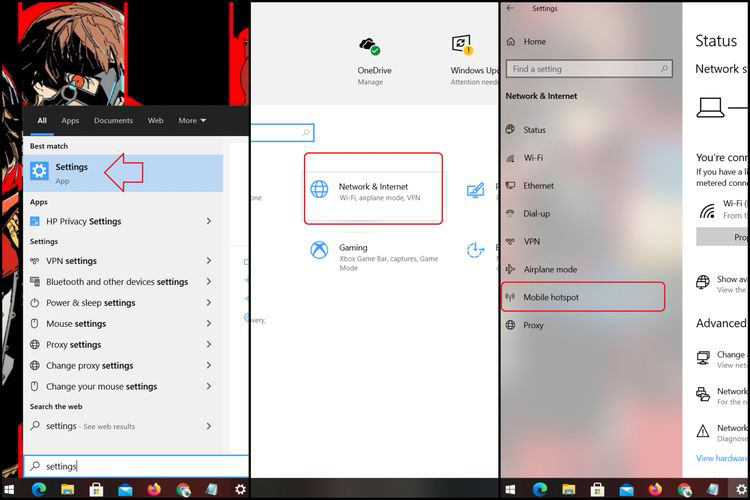Expand Bluetooth and other devices settings chevron
Viewport: 750px width, 500px height.
pos(209,281)
